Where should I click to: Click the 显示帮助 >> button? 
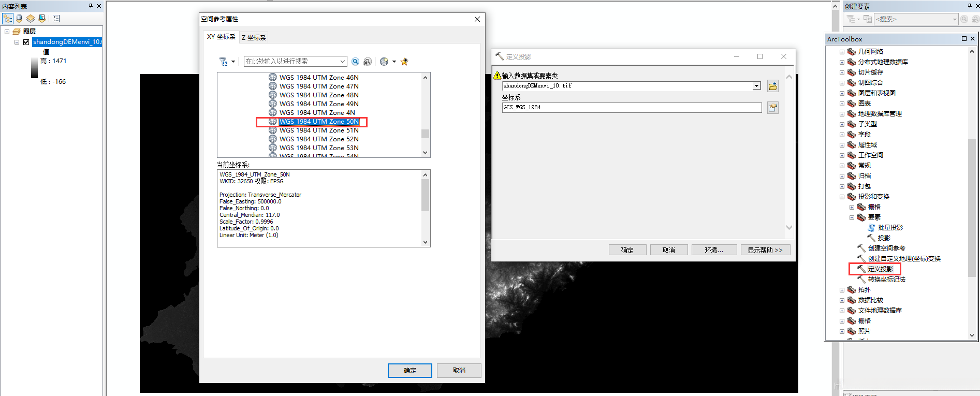(765, 250)
